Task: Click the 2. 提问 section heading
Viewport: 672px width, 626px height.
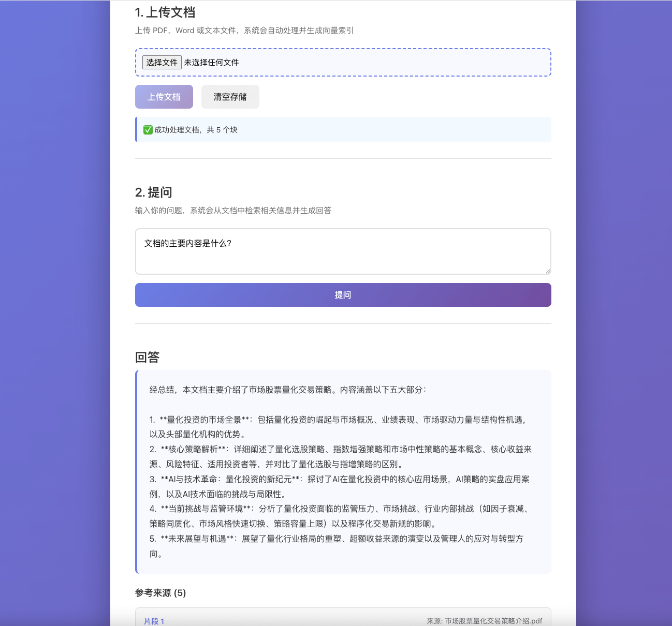Action: pyautogui.click(x=153, y=192)
